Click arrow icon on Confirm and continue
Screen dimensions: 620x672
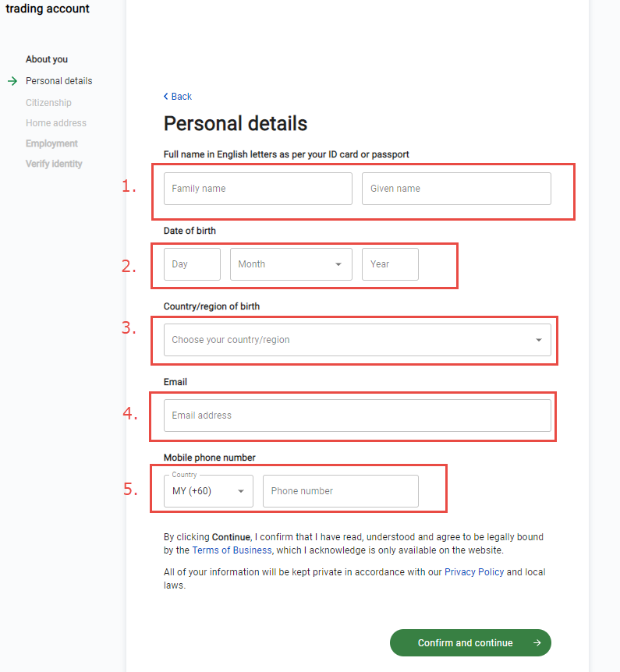537,643
